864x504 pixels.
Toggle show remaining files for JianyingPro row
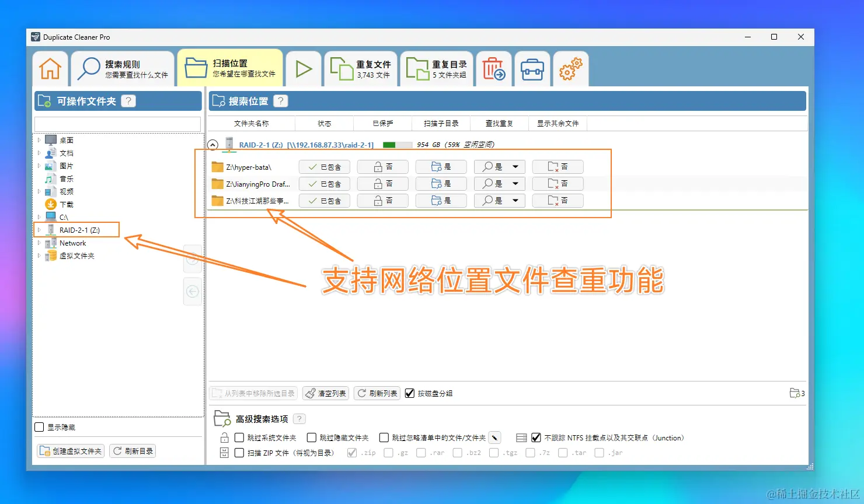click(x=558, y=184)
